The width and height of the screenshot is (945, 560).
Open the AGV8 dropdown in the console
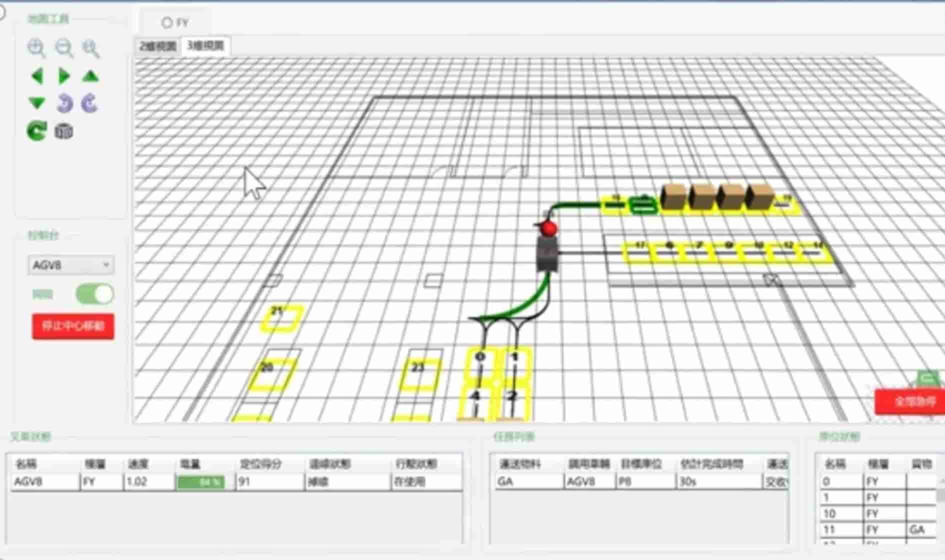coord(70,265)
